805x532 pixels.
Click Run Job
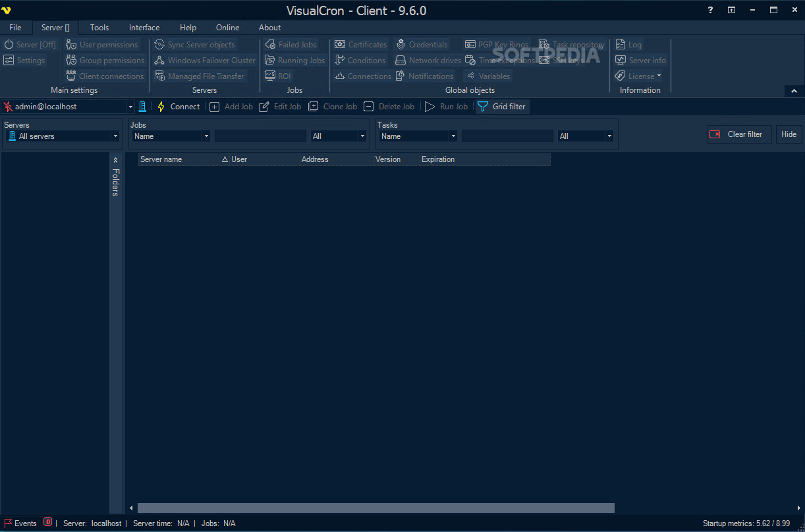coord(446,107)
